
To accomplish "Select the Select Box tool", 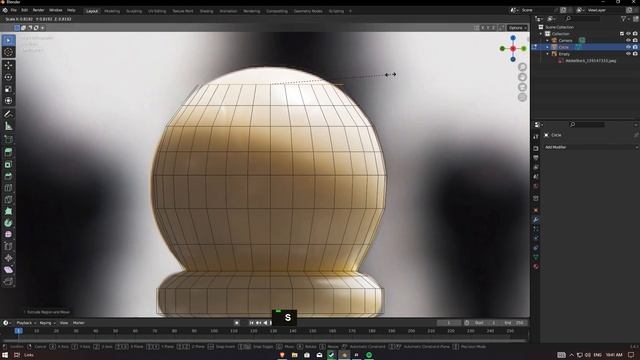I will (9, 40).
